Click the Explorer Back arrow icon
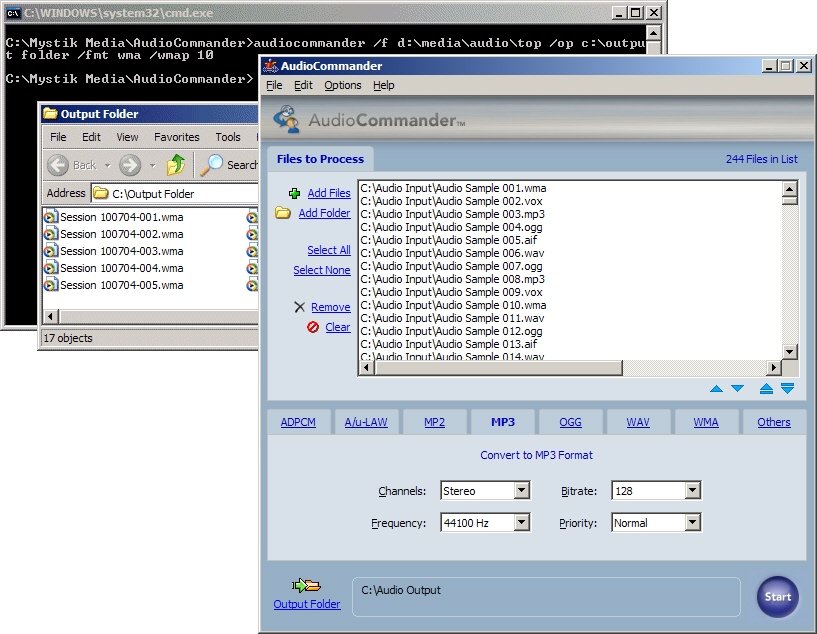817x634 pixels. pos(58,165)
